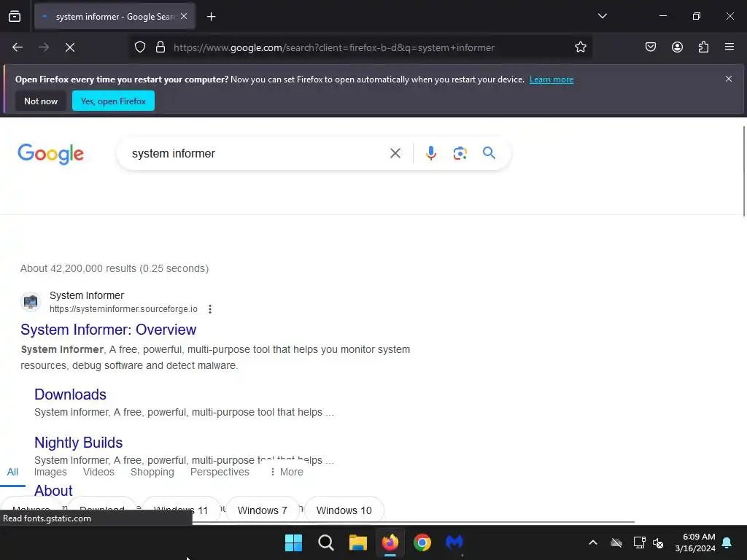Save page to Pocket
This screenshot has width=747, height=560.
650,47
